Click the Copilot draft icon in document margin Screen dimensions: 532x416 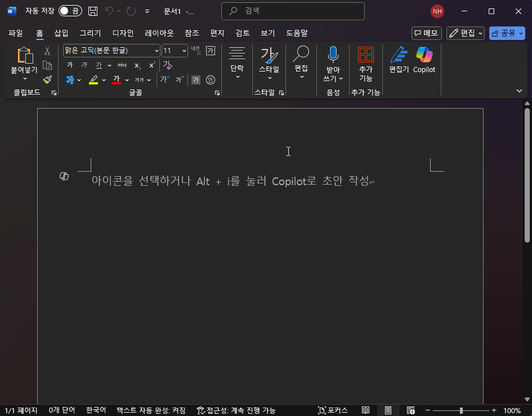(64, 176)
